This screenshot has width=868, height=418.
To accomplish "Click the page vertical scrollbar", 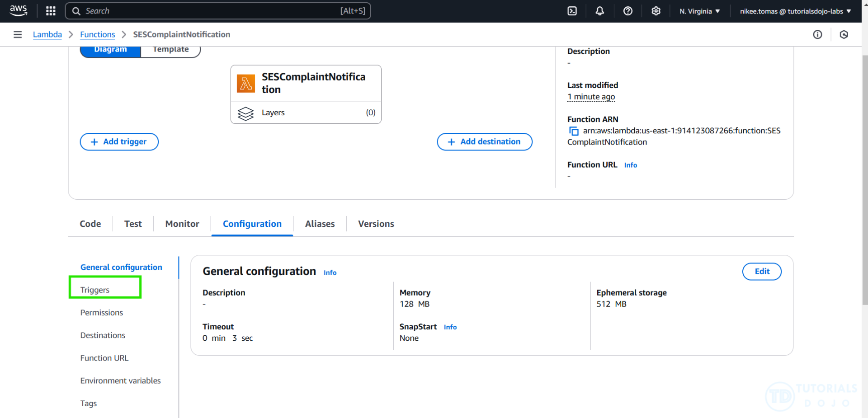I will [864, 181].
